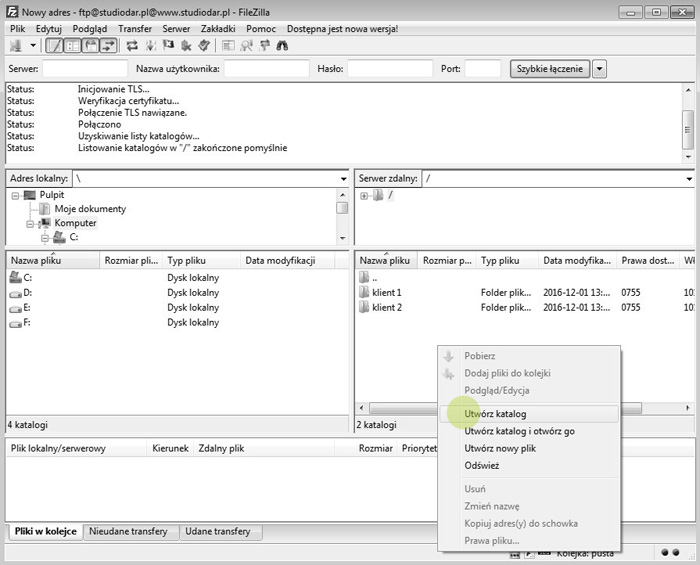Open the quick connect history dropdown arrow
Image resolution: width=700 pixels, height=565 pixels.
[599, 69]
